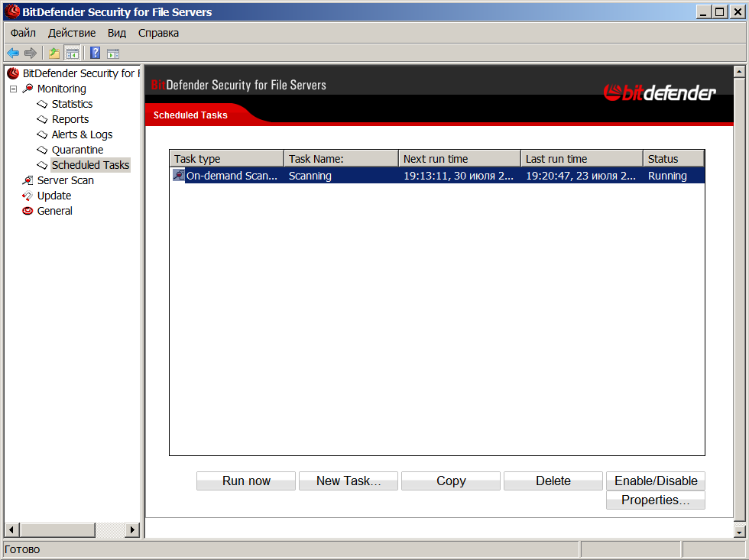The width and height of the screenshot is (749, 560).
Task: Click the Alerts & Logs item icon
Action: [43, 134]
